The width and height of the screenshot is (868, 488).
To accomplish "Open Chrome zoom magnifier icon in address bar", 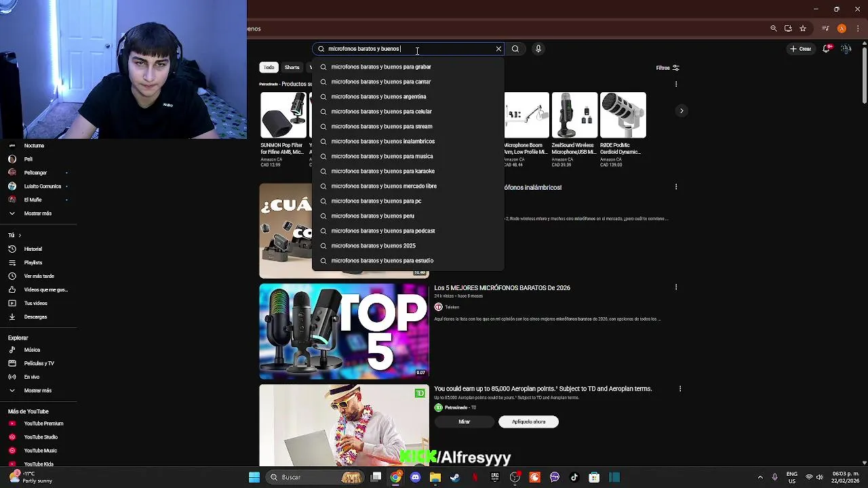I will tap(774, 28).
